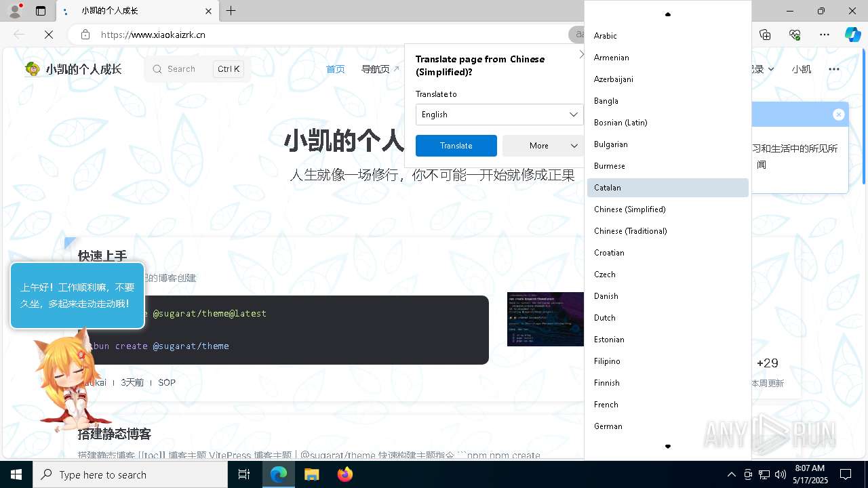Open volume control in tray
This screenshot has height=488, width=868.
781,474
